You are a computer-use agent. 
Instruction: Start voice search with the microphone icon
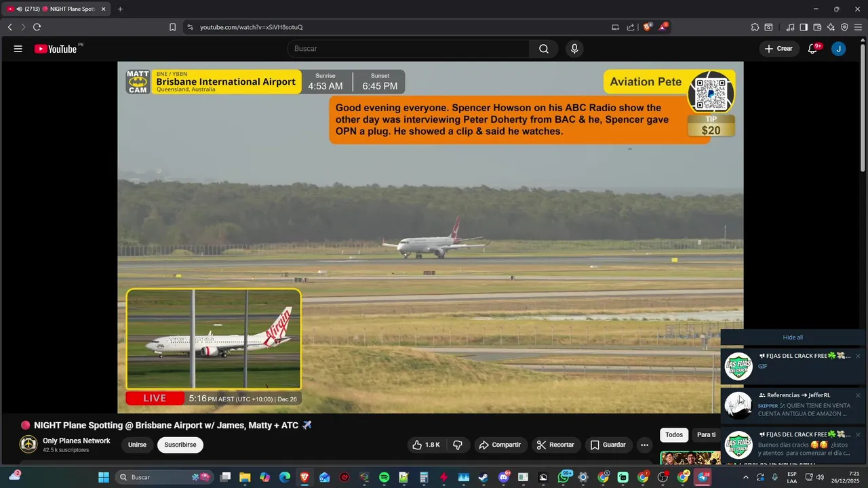point(574,49)
